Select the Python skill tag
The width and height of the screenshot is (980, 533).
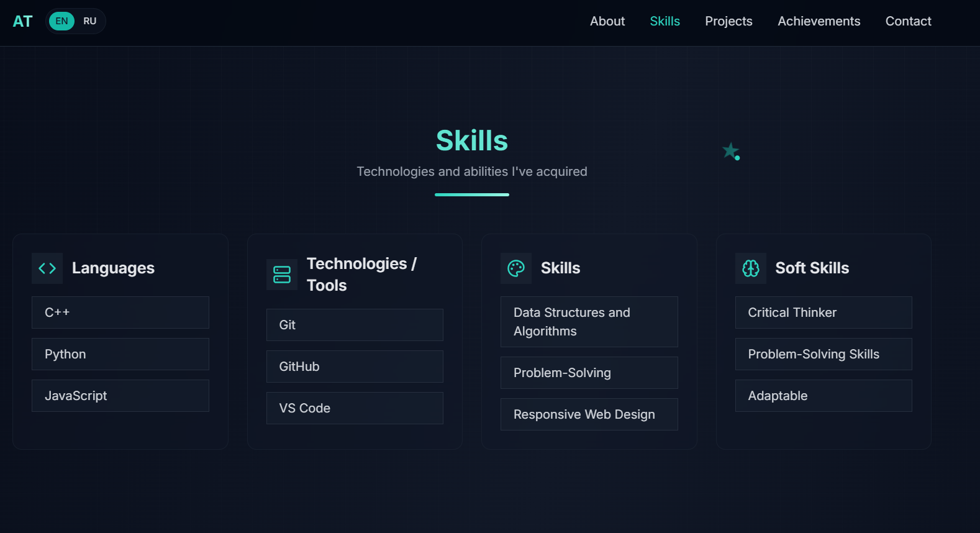point(120,354)
